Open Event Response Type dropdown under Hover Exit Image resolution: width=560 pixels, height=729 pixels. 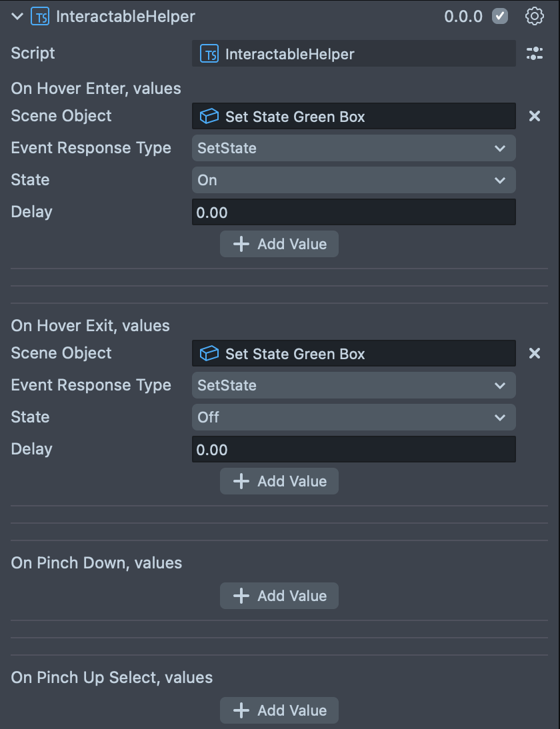[353, 385]
